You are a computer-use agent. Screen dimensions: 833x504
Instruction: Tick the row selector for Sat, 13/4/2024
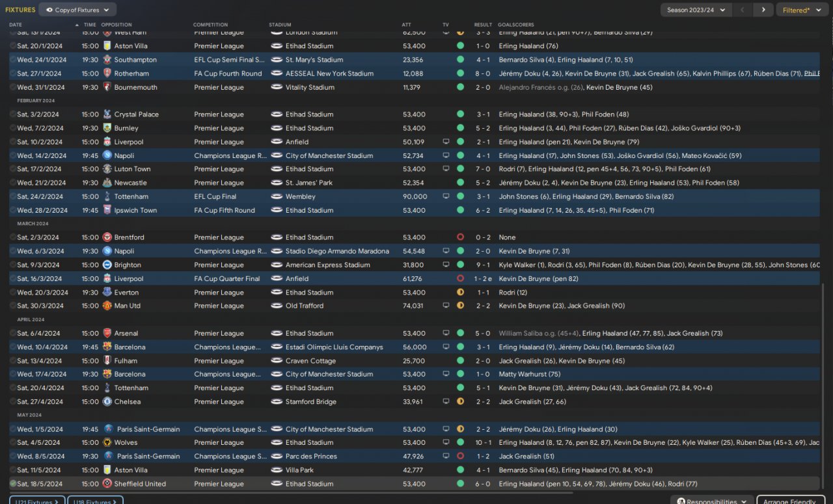13,360
